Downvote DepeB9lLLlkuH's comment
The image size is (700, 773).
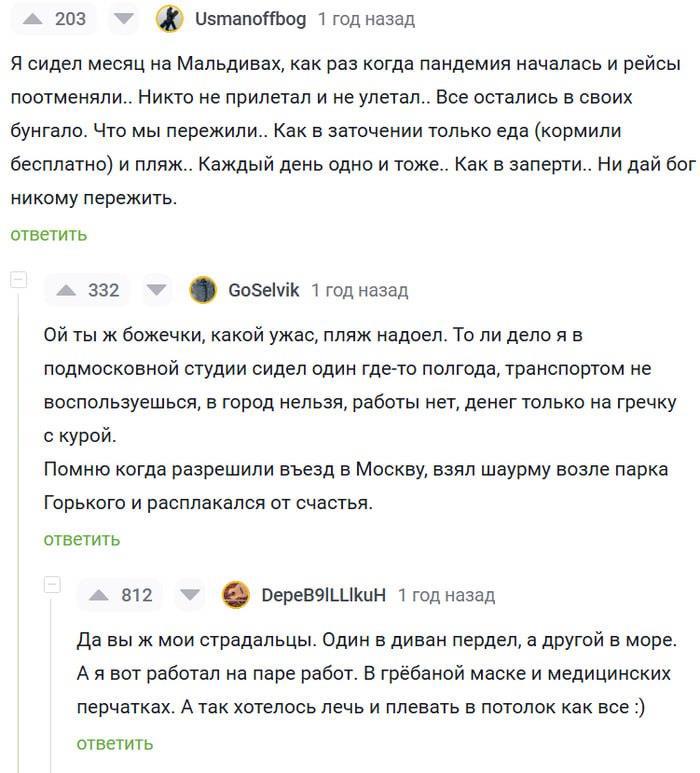click(x=189, y=595)
